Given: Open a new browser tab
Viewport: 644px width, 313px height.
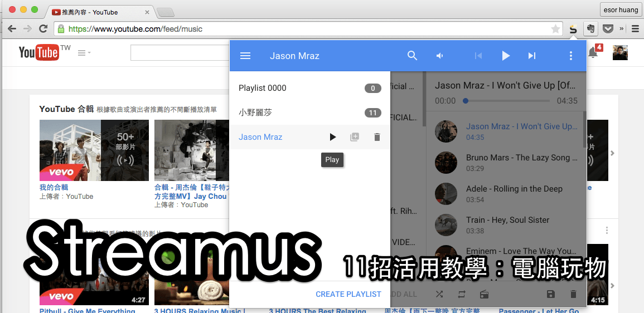Looking at the screenshot, I should (x=166, y=13).
